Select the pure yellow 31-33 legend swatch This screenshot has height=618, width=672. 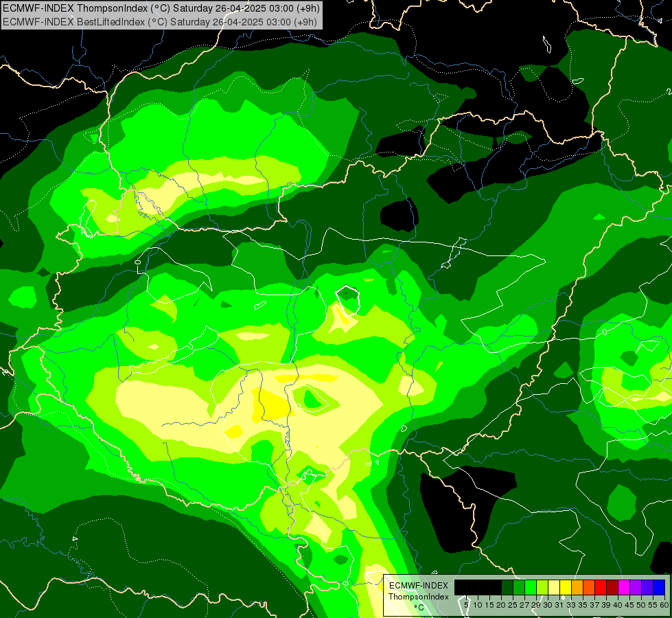[x=566, y=588]
